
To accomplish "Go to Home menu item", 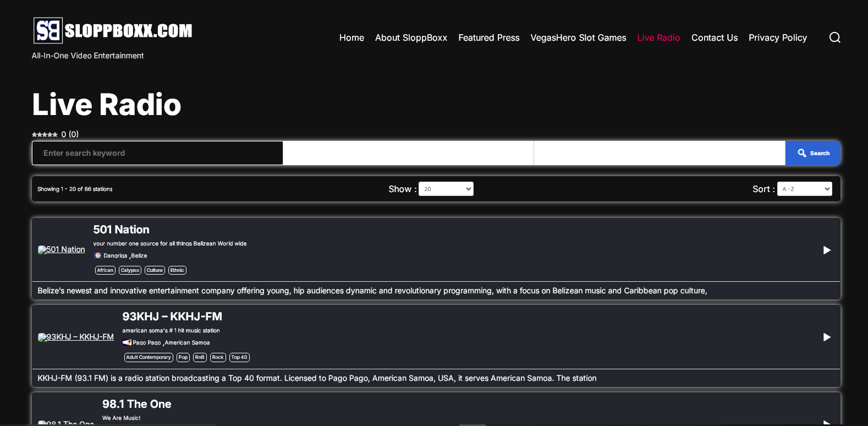I will click(x=351, y=37).
